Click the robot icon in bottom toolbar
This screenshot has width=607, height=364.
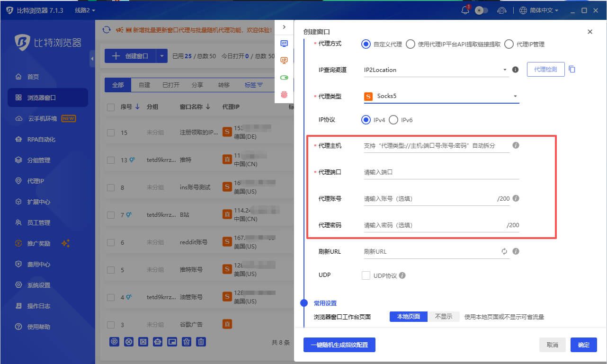click(x=158, y=342)
